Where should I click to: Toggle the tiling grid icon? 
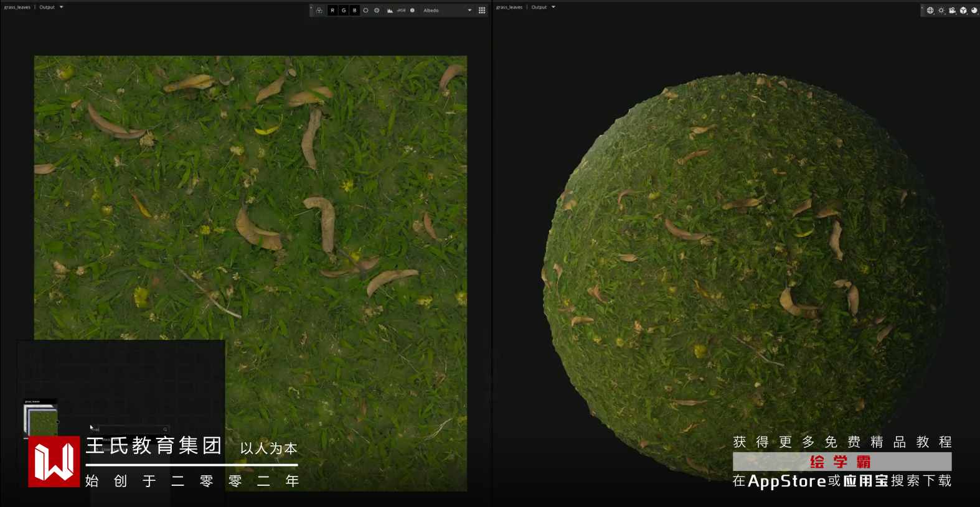tap(482, 11)
